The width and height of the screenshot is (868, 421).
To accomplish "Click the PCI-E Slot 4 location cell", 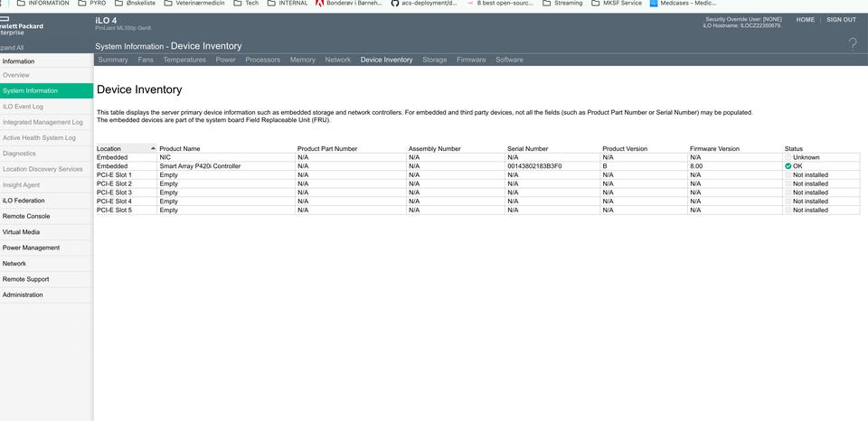I will tap(114, 201).
